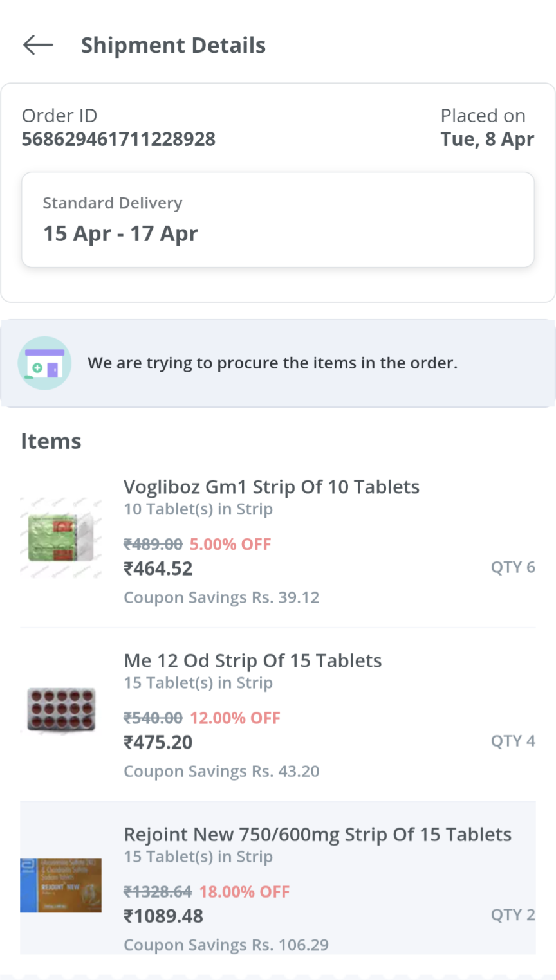Click the Shipment Details heading

coord(173,46)
